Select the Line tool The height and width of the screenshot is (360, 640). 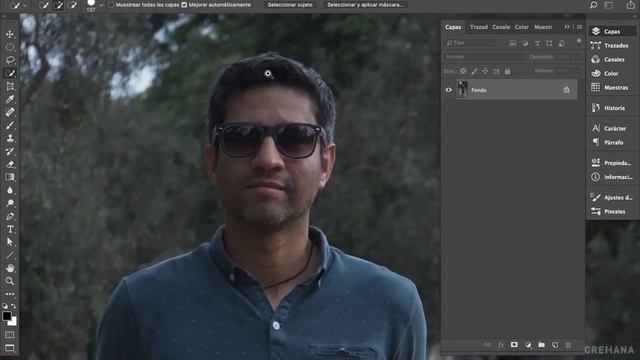point(10,255)
